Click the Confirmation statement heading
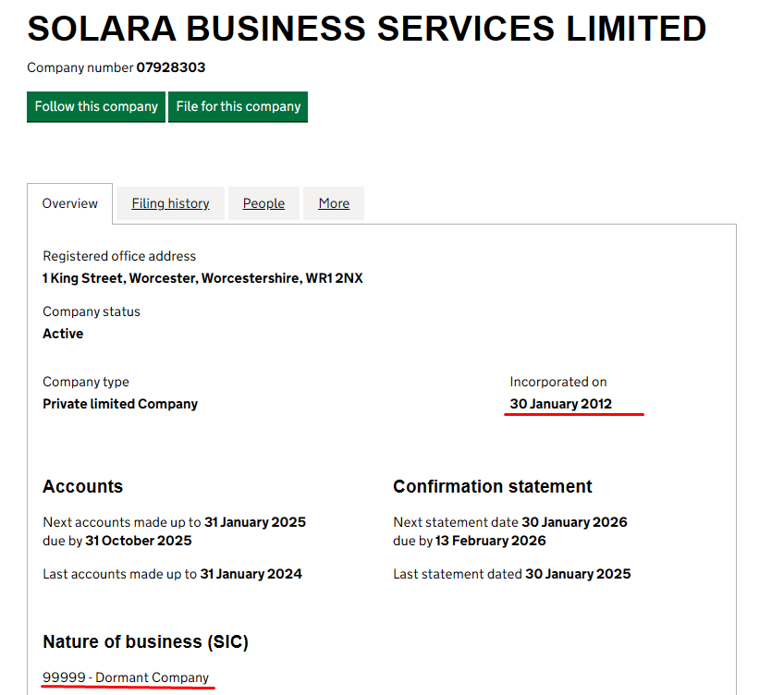 [492, 486]
